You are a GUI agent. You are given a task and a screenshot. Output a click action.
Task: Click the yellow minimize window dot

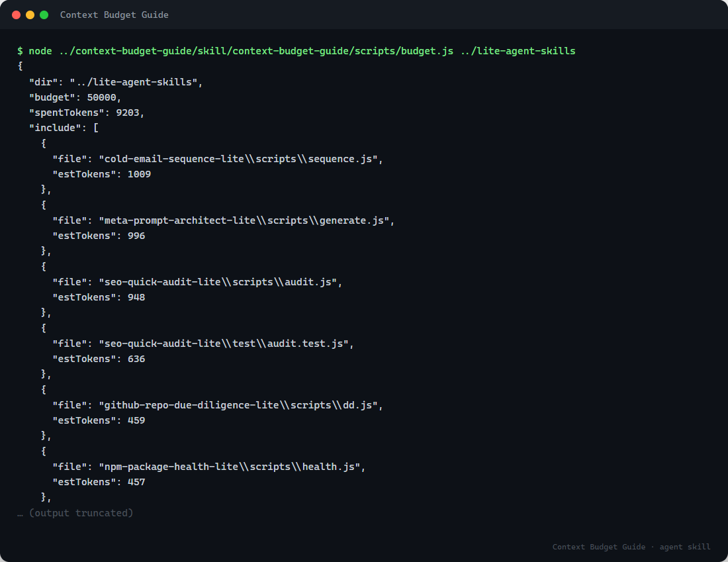(x=30, y=15)
